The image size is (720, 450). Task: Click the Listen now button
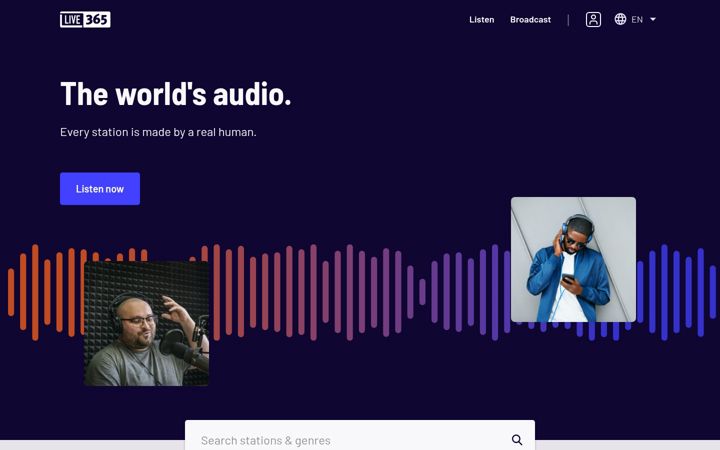[100, 189]
